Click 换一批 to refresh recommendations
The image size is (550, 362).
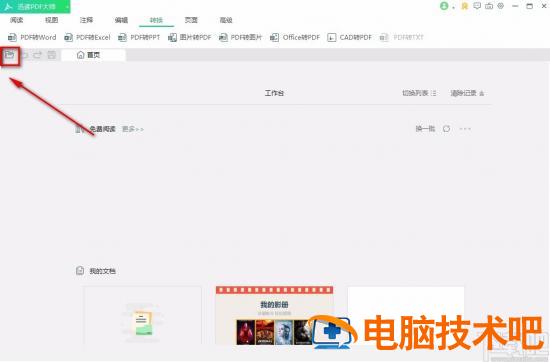425,129
